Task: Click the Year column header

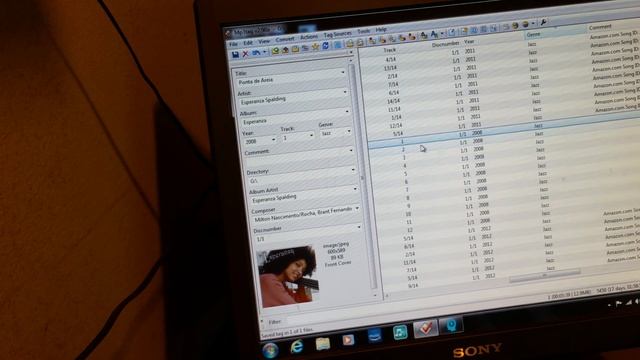Action: point(469,42)
